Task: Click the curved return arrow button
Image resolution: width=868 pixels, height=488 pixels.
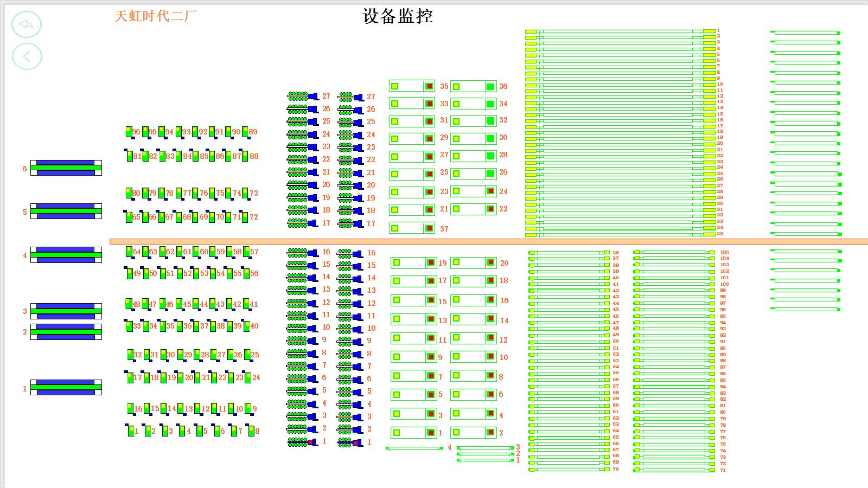Action: point(27,24)
